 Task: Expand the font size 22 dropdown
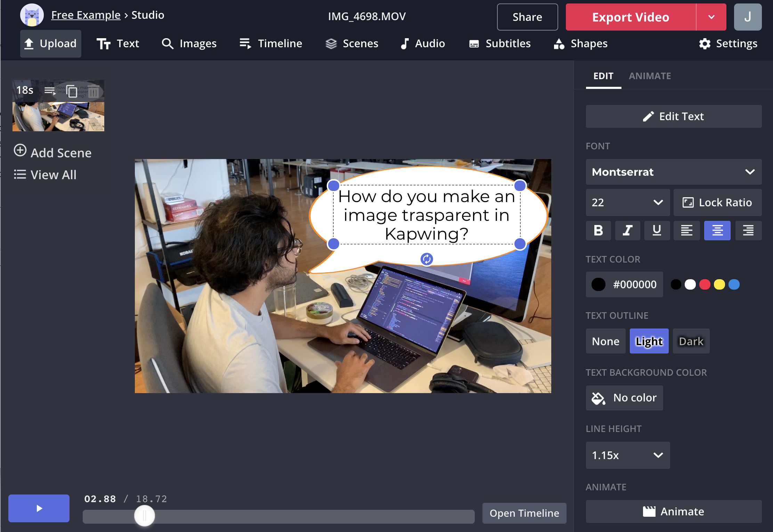(x=628, y=202)
